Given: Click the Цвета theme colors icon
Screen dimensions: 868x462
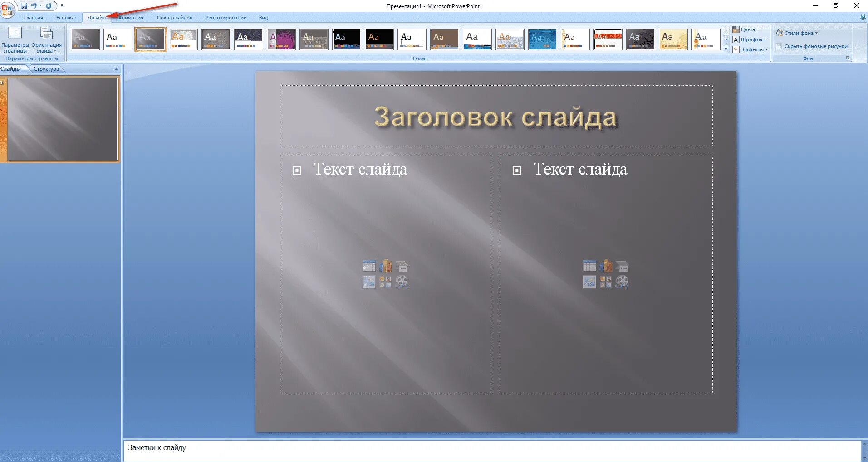Looking at the screenshot, I should pyautogui.click(x=736, y=29).
